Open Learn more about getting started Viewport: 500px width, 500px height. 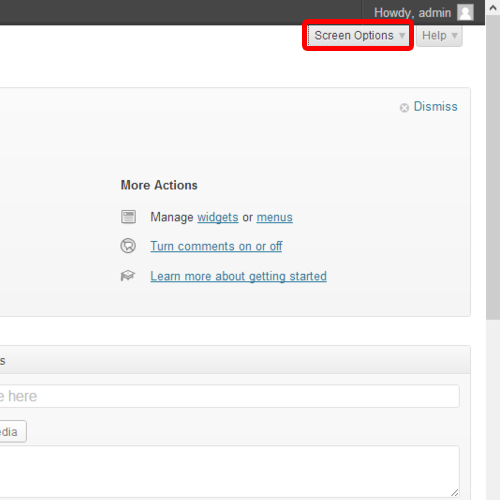pos(238,276)
